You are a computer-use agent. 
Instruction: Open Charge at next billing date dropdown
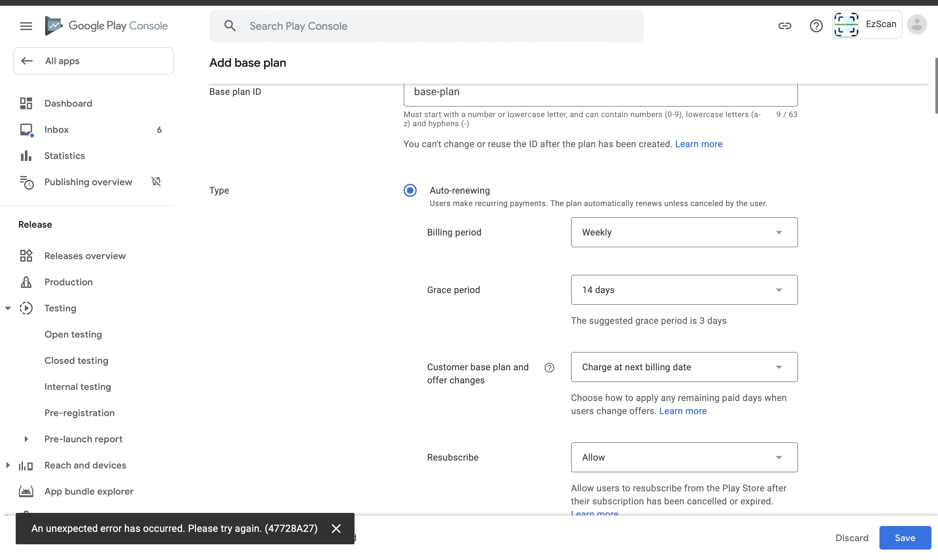tap(684, 367)
